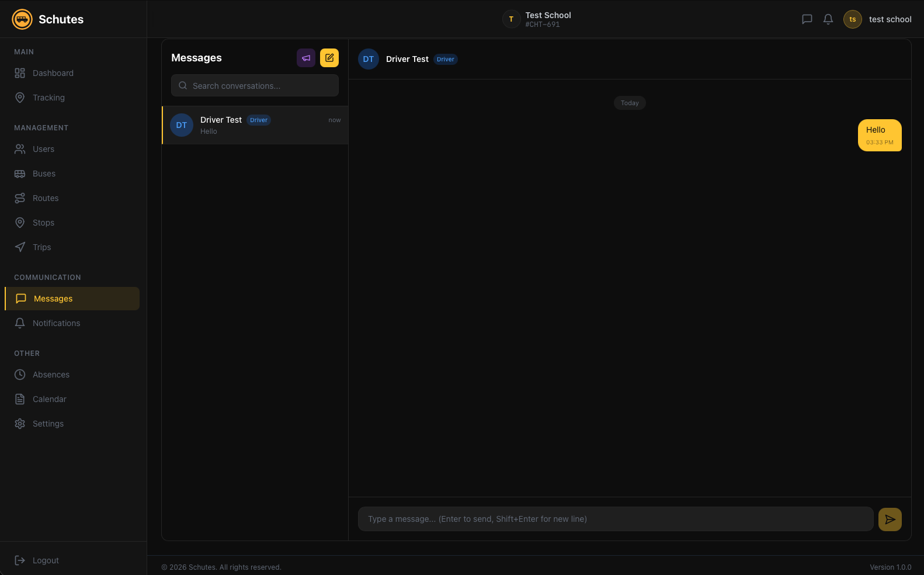Send the message with paper-plane button
The height and width of the screenshot is (575, 924).
click(x=890, y=519)
